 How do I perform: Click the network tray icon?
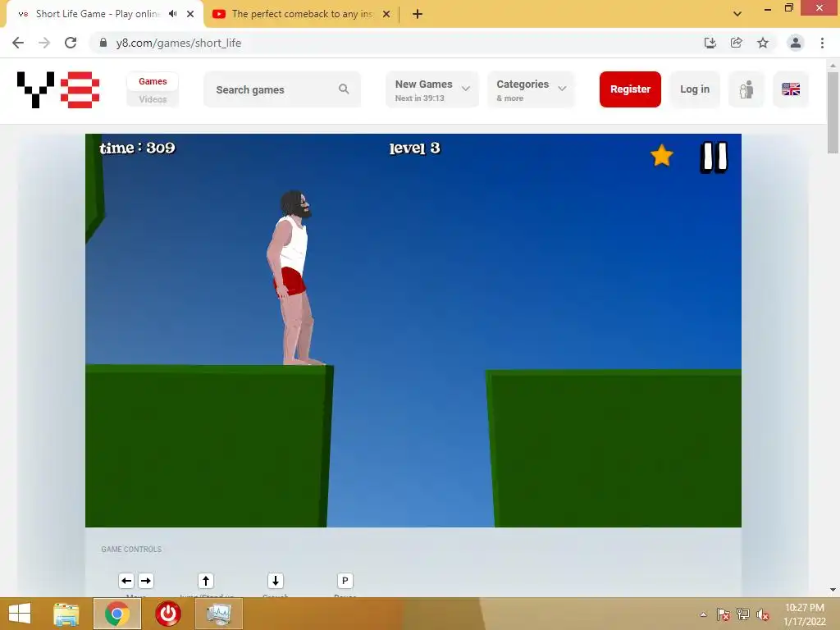(x=743, y=614)
